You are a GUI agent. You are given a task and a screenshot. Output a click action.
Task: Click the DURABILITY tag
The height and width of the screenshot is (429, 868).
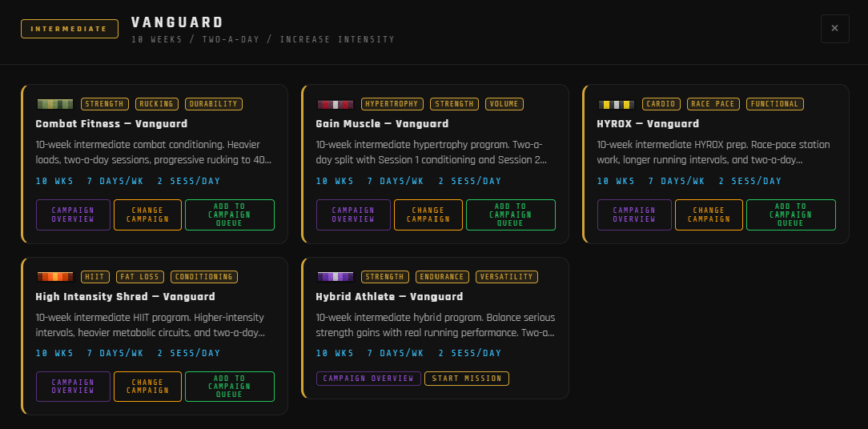(x=214, y=104)
